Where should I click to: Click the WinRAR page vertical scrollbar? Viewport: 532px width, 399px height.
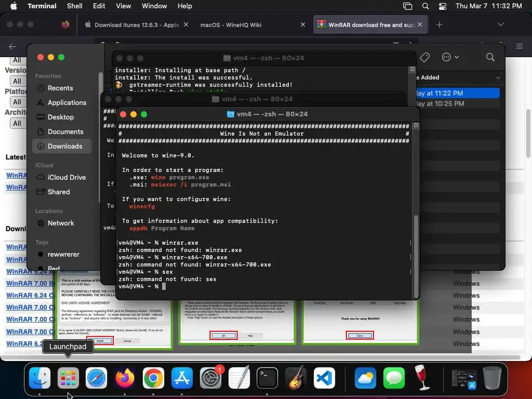[528, 132]
